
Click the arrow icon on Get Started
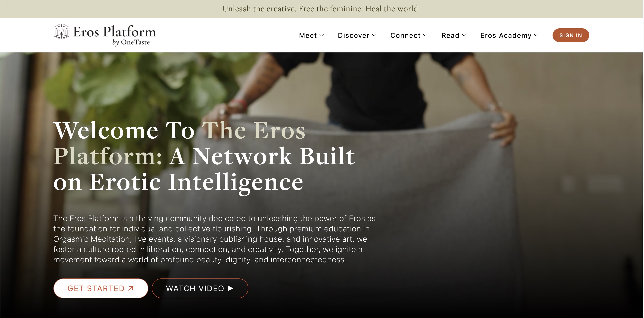tap(131, 288)
